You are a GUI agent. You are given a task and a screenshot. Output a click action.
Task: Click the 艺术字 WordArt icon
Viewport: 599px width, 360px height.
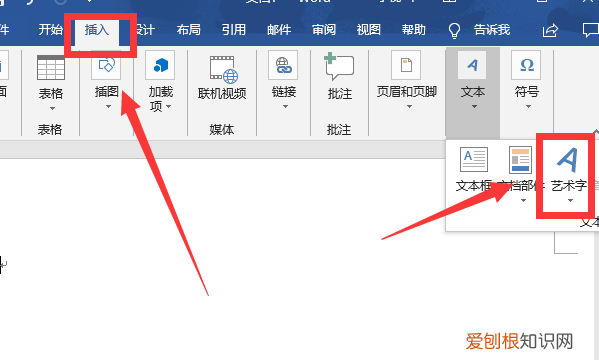pyautogui.click(x=567, y=159)
